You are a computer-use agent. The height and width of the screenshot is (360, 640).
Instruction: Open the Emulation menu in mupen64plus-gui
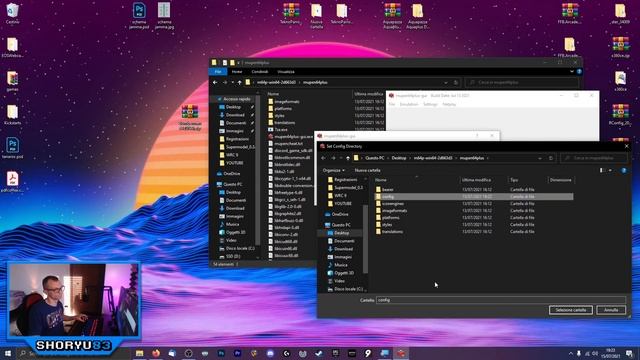point(409,104)
